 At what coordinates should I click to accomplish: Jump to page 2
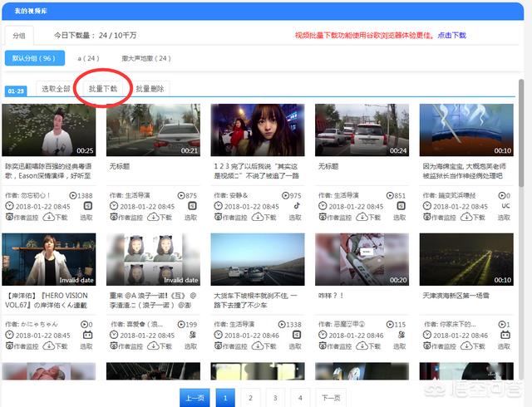(250, 398)
